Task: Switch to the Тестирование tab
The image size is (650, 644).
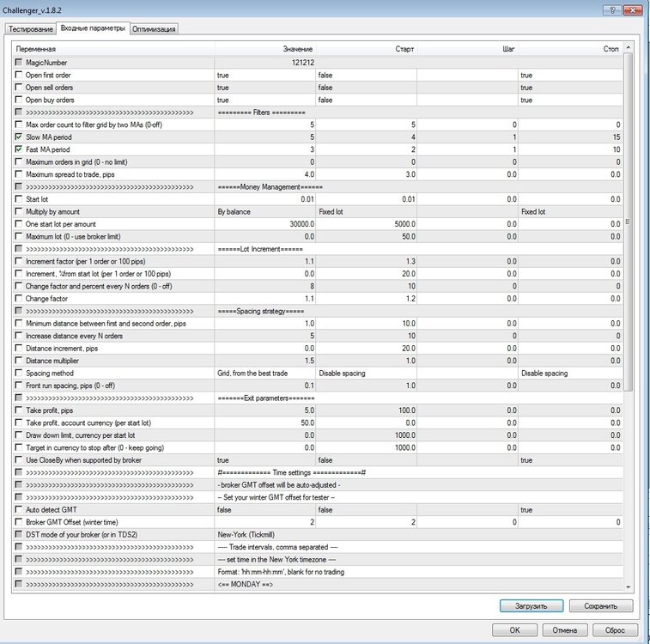Action: coord(30,29)
